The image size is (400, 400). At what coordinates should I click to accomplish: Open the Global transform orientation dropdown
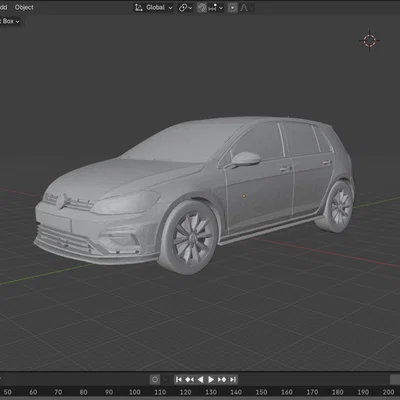[x=154, y=7]
